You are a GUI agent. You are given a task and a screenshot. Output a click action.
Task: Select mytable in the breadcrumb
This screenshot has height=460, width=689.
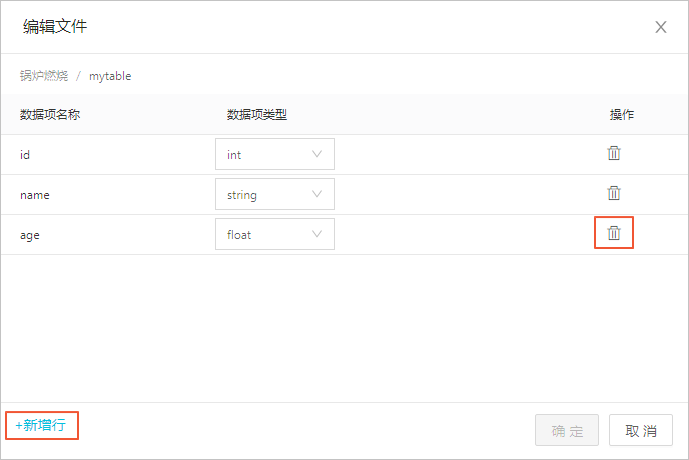pos(110,76)
